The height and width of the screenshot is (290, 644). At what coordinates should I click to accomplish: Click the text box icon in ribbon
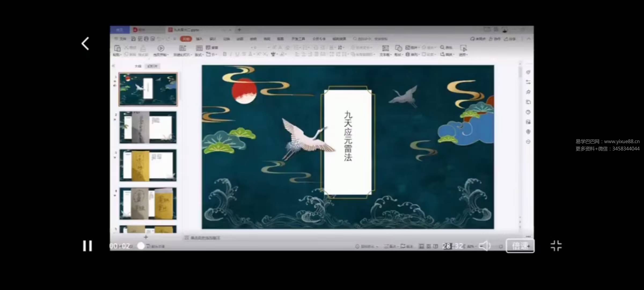[385, 49]
